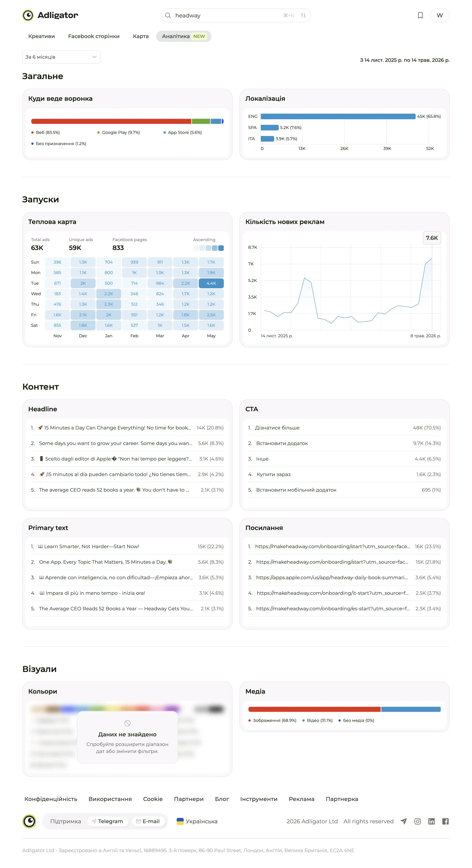Click the red Веб funnel bar segment

[111, 121]
